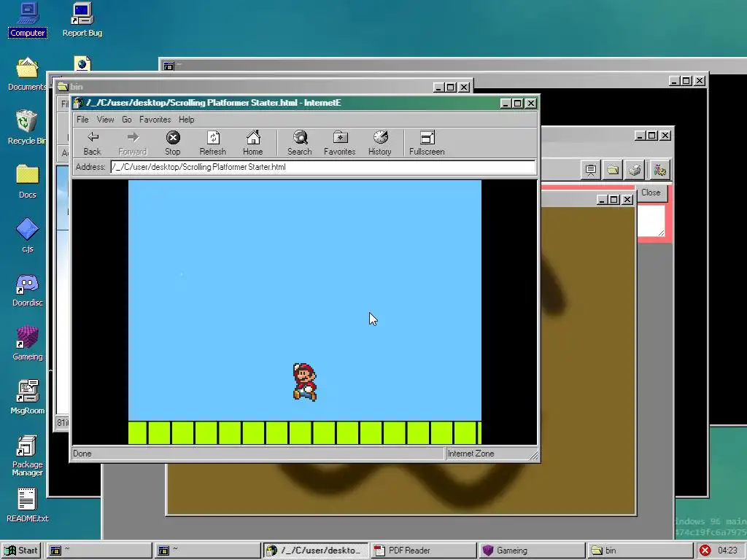Viewport: 747px width, 560px height.
Task: Maximize the InternetE browser window
Action: [x=519, y=104]
